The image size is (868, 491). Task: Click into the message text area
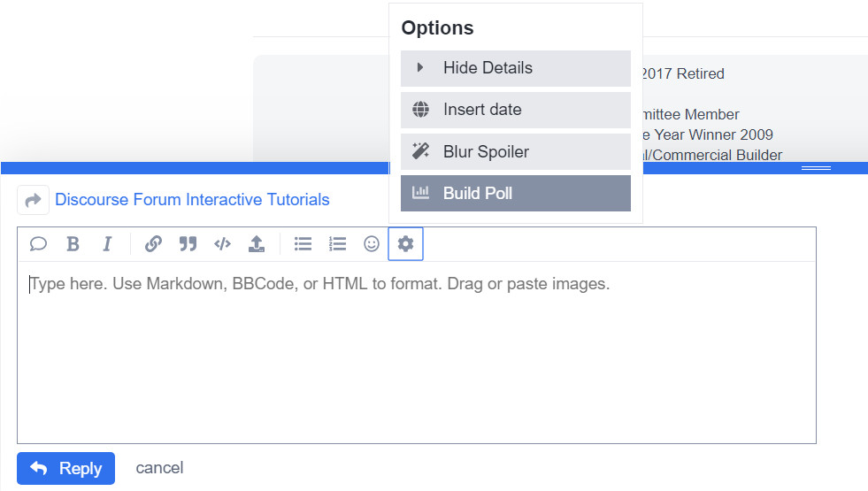point(416,354)
